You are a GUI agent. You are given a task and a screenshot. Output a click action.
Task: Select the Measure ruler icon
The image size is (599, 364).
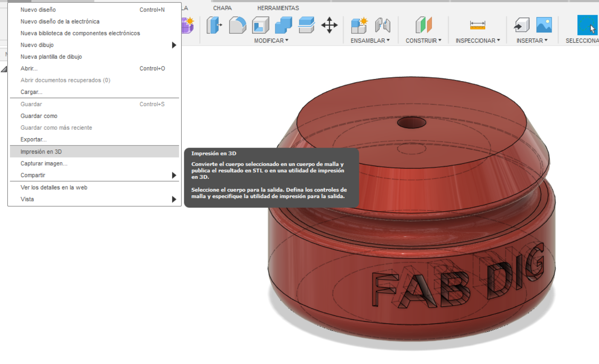tap(477, 25)
